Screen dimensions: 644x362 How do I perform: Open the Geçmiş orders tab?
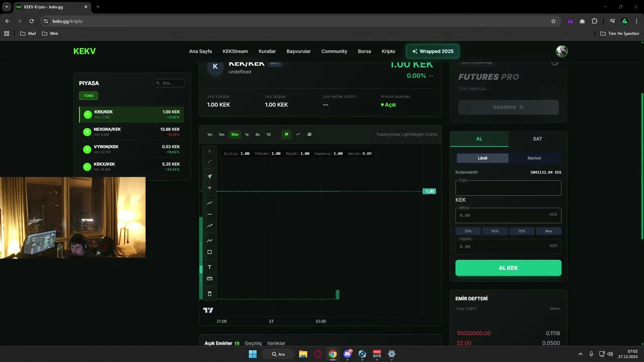(253, 343)
